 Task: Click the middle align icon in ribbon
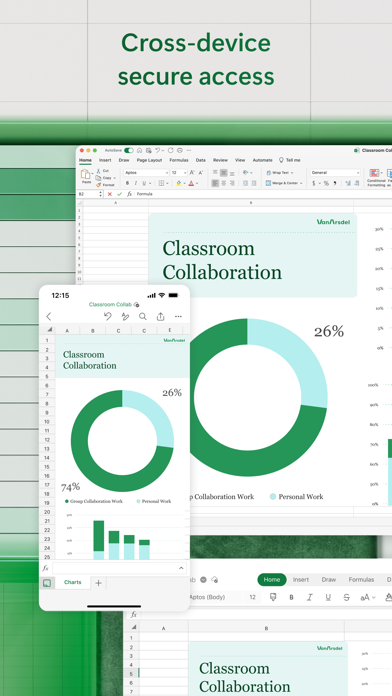click(x=223, y=173)
